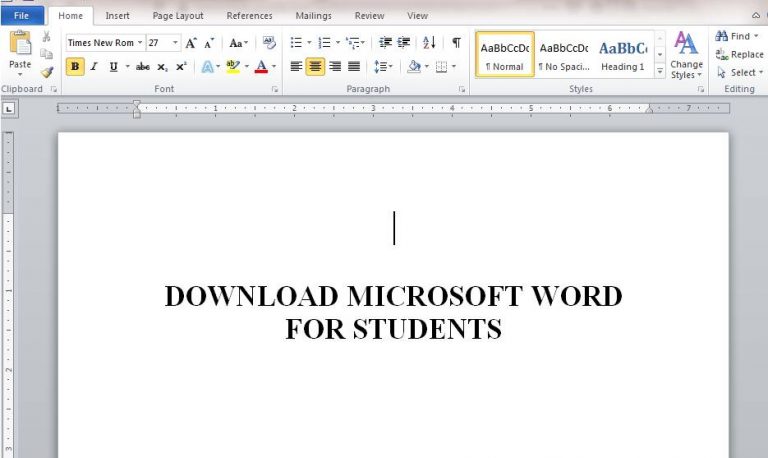Toggle Center alignment
This screenshot has width=768, height=458.
point(315,66)
